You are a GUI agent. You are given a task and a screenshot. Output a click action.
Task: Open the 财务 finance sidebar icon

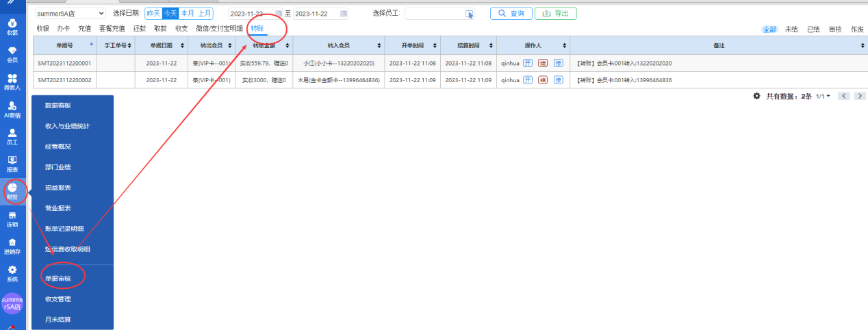[12, 191]
